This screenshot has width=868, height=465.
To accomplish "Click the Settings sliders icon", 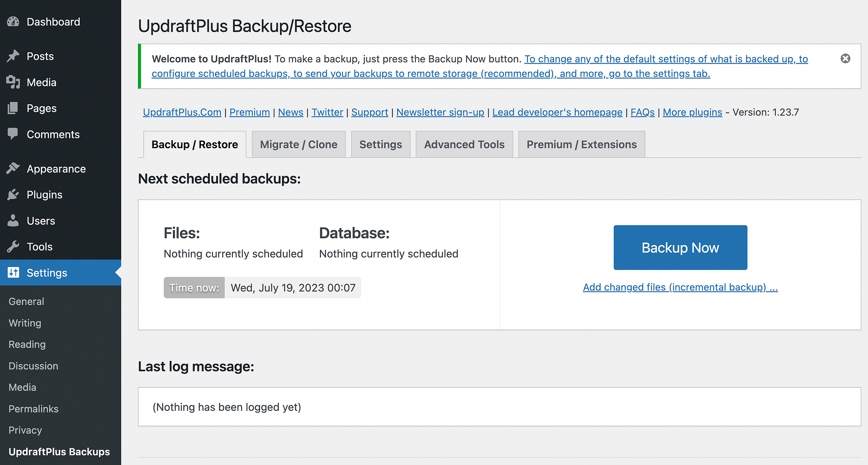I will point(13,272).
